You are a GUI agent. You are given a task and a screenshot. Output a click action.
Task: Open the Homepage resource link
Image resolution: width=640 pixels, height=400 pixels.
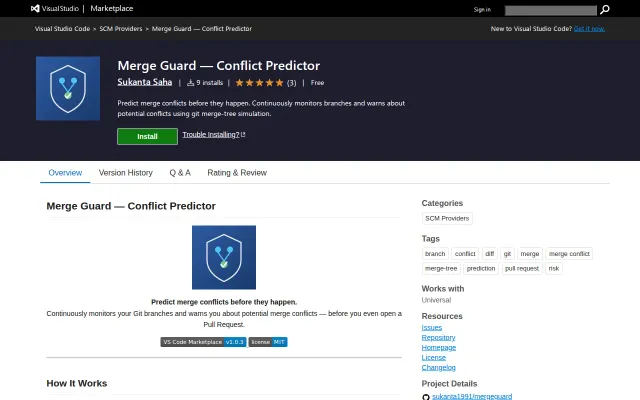439,347
